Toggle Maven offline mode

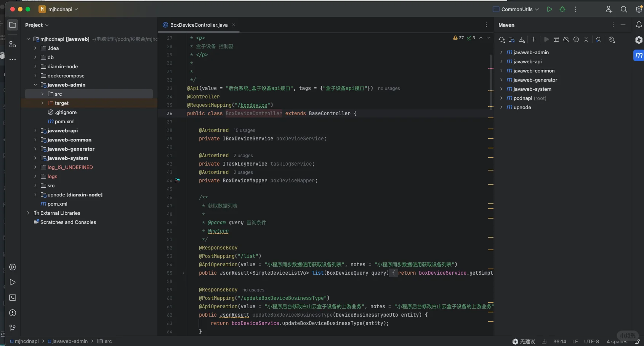pyautogui.click(x=566, y=40)
